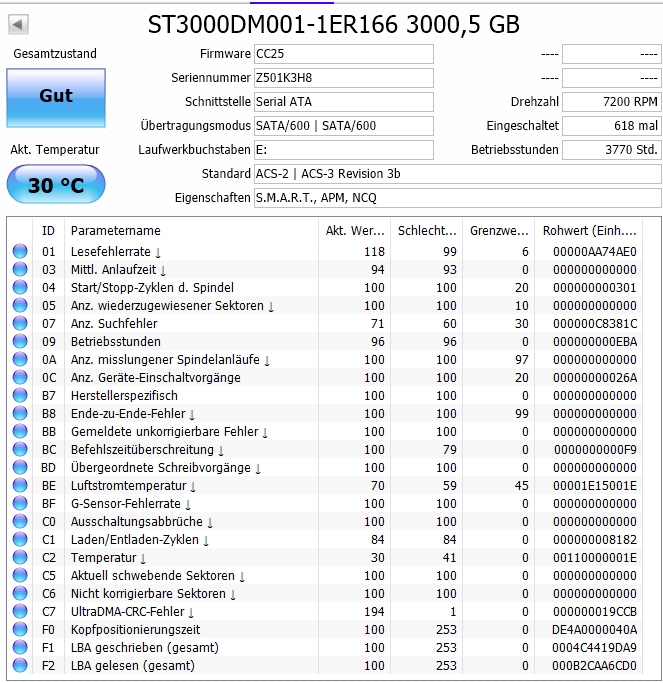Screen dimensions: 663x683
Task: Select current value 194 in UltraDMA row
Action: click(374, 612)
